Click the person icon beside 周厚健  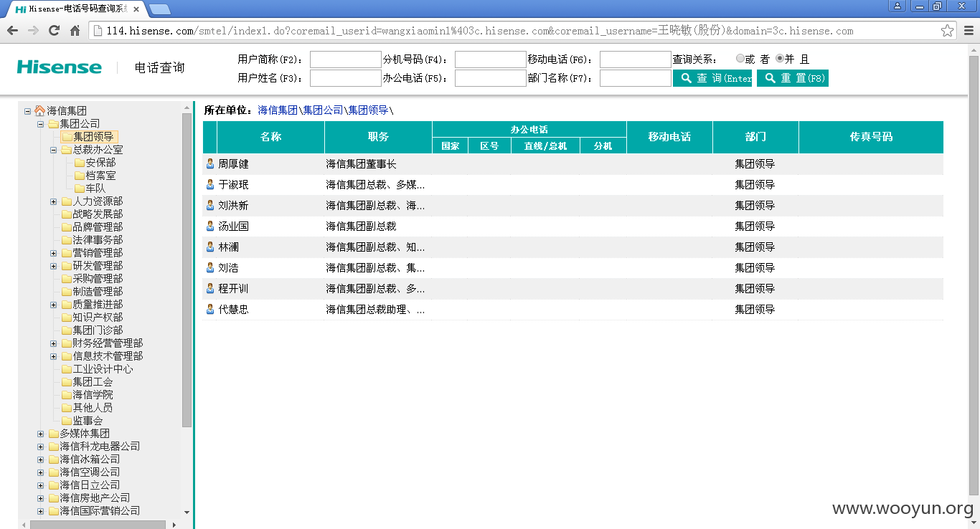pyautogui.click(x=210, y=164)
